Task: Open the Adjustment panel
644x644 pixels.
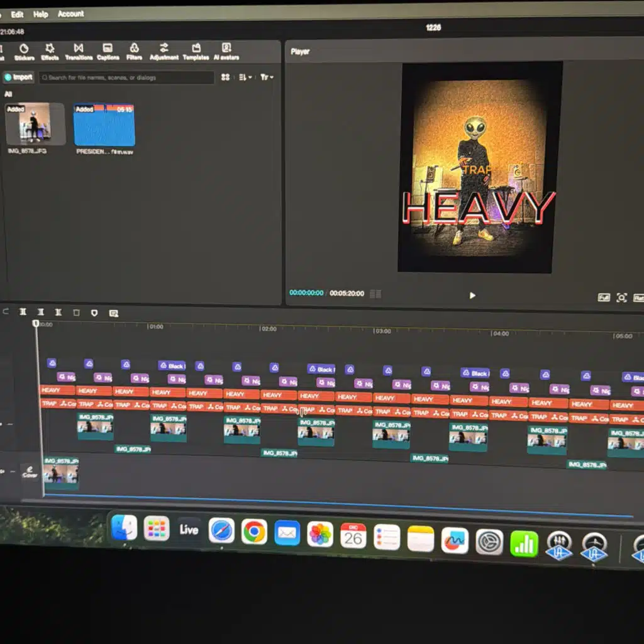Action: pyautogui.click(x=164, y=52)
